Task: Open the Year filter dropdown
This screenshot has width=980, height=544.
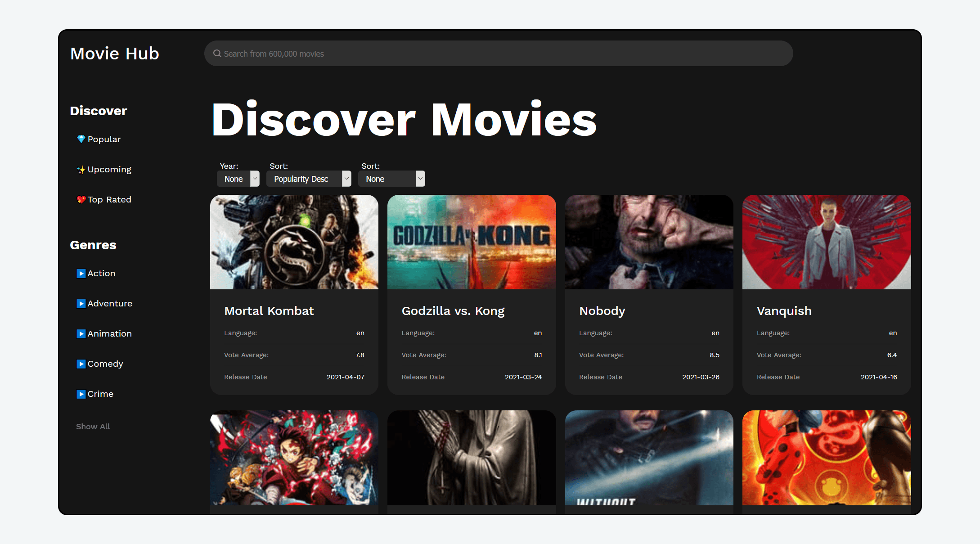Action: tap(238, 179)
